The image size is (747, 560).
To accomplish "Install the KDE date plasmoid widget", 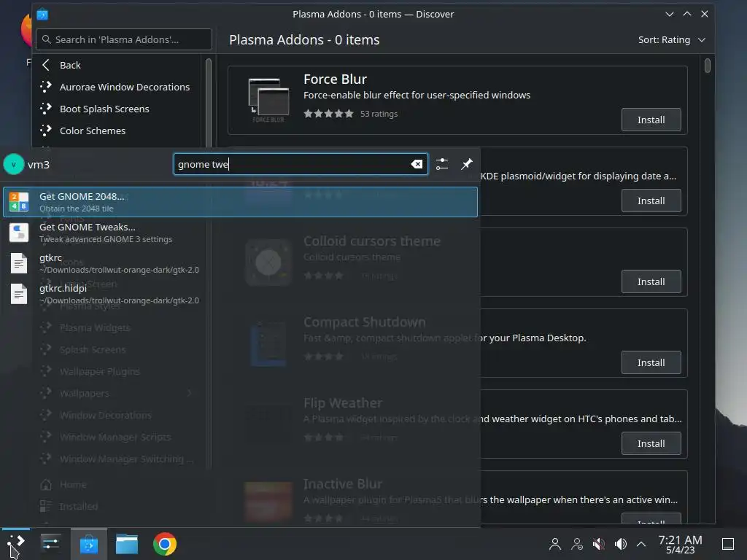I will point(651,201).
